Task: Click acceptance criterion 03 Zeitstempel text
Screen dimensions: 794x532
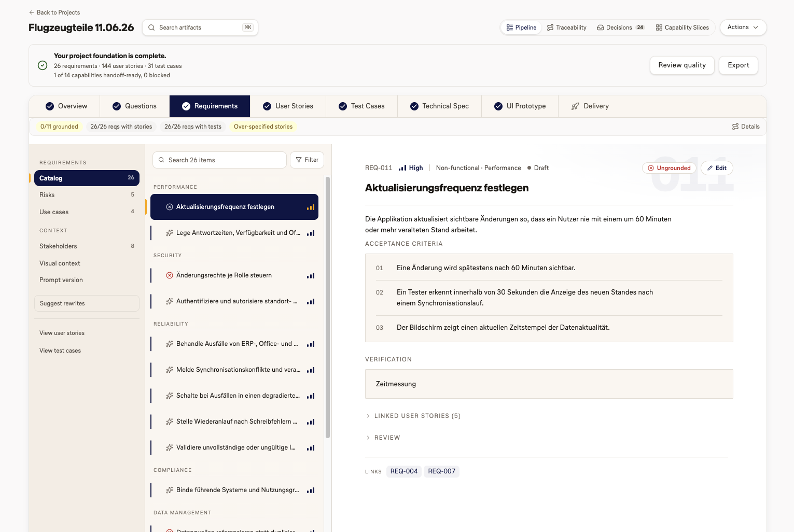Action: 503,328
